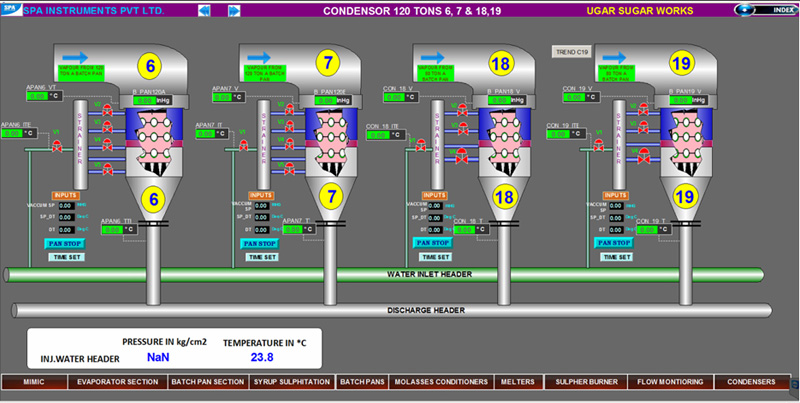Viewport: 800px width, 403px height.
Task: Click TIME SET for condenser 18
Action: tap(436, 257)
